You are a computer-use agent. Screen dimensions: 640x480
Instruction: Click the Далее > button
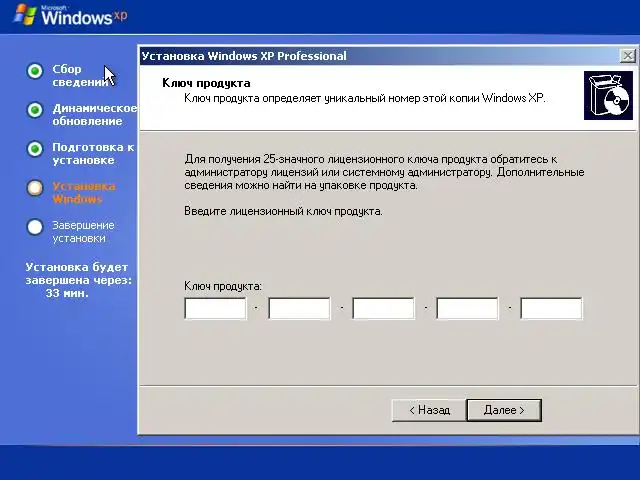[504, 410]
